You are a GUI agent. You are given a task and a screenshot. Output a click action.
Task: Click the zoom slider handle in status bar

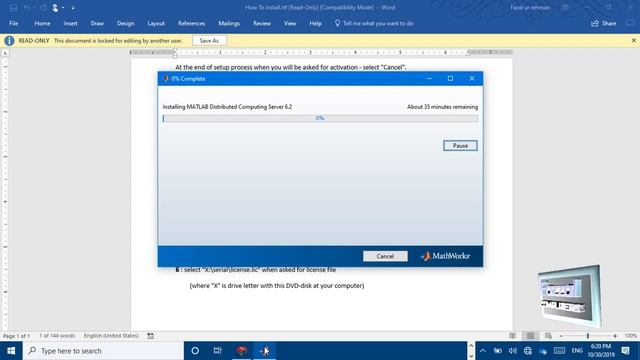(588, 336)
